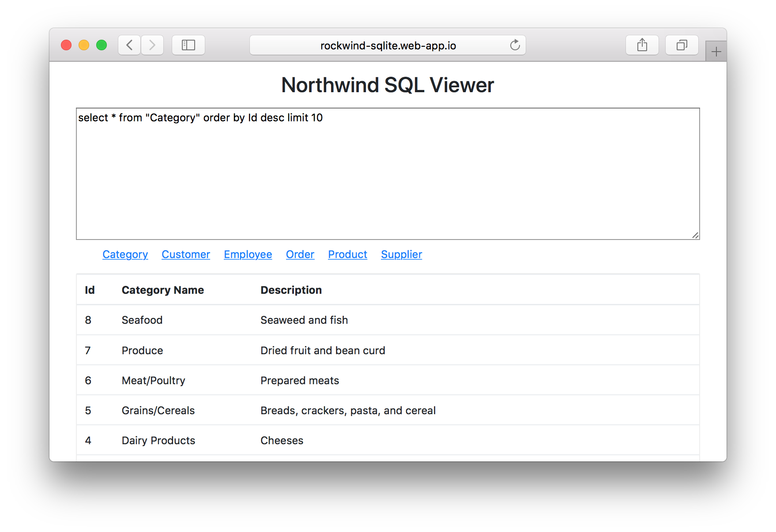The width and height of the screenshot is (776, 532).
Task: Select the Dairy Products category name cell
Action: (x=158, y=440)
